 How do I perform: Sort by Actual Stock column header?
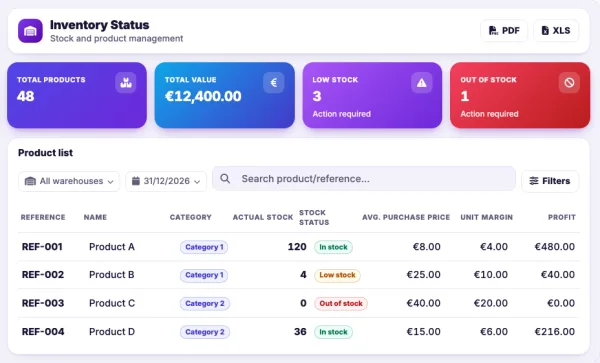[x=263, y=217]
